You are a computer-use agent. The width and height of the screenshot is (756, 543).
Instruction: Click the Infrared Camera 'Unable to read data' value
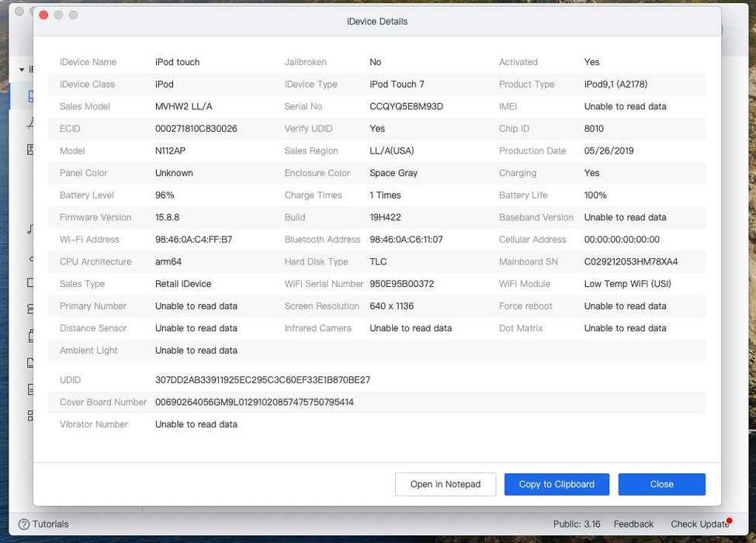coord(411,328)
